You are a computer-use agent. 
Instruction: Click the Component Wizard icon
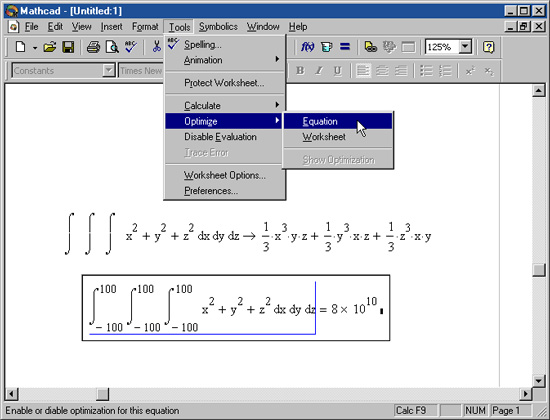coord(389,47)
